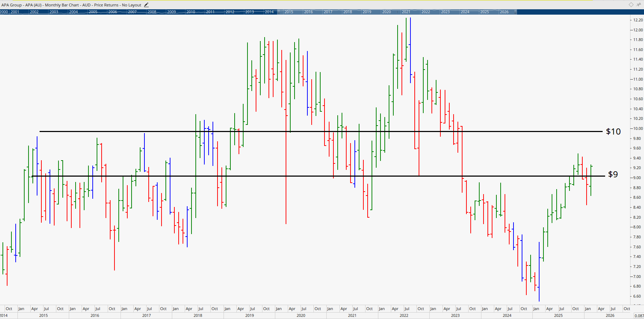This screenshot has height=319, width=644.
Task: Click the 2016 year label on bottom axis
Action: 95,315
